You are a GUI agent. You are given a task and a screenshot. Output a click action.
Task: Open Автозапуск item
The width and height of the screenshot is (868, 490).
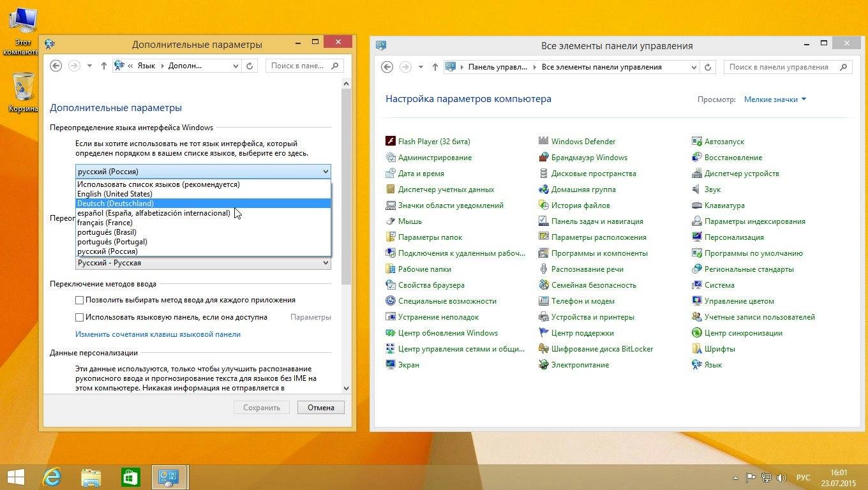coord(718,142)
